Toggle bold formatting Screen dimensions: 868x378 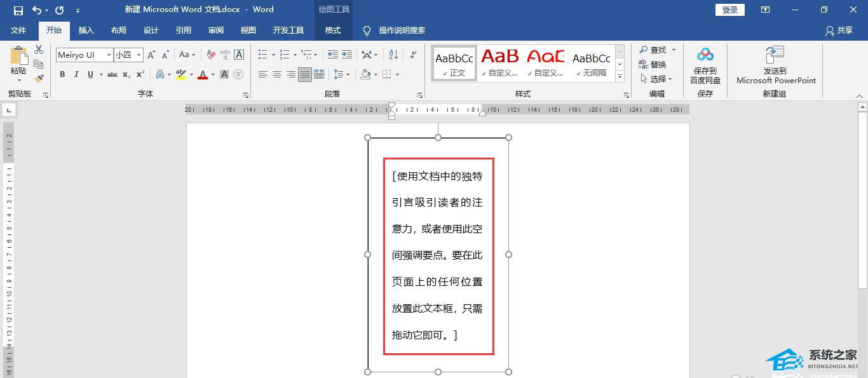point(62,74)
